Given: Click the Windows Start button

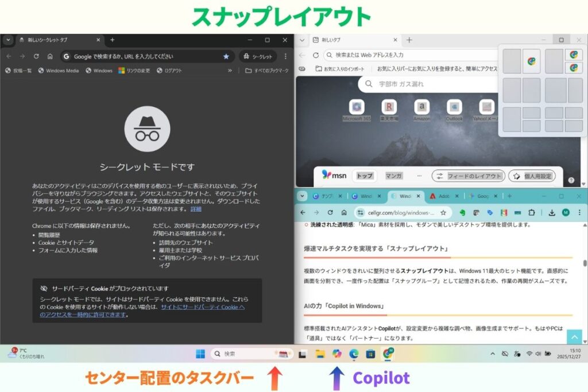Looking at the screenshot, I should (200, 354).
